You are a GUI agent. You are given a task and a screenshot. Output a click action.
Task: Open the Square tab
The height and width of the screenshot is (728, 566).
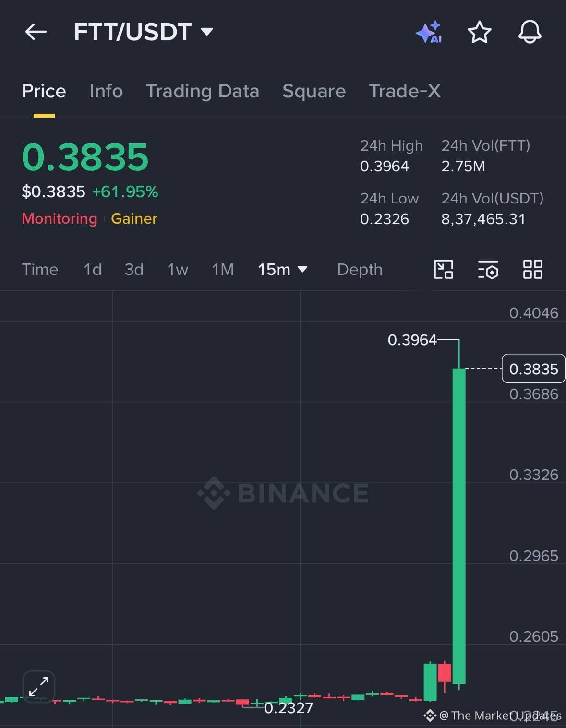314,91
